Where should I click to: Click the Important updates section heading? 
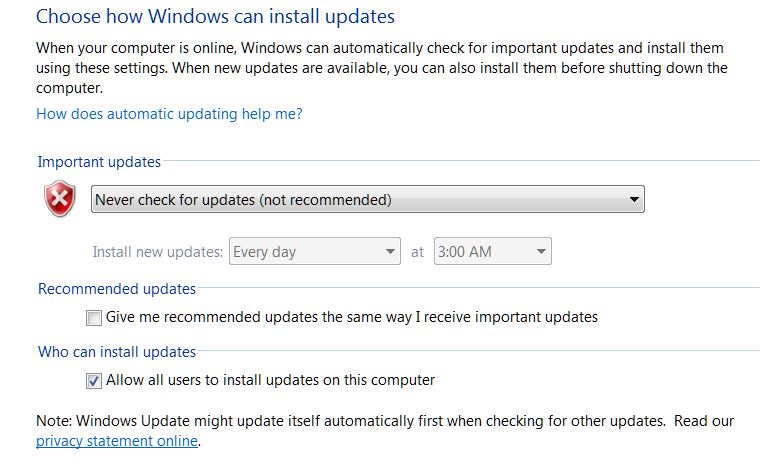(x=99, y=161)
